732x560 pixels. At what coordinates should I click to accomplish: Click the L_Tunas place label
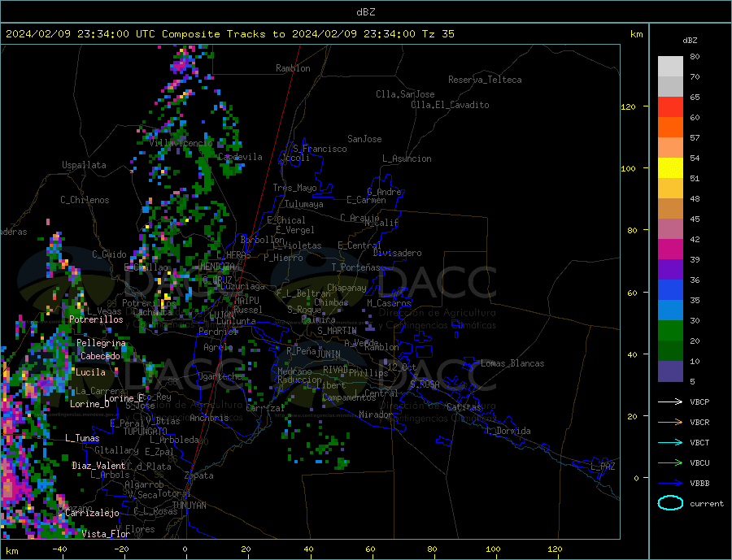coord(82,438)
